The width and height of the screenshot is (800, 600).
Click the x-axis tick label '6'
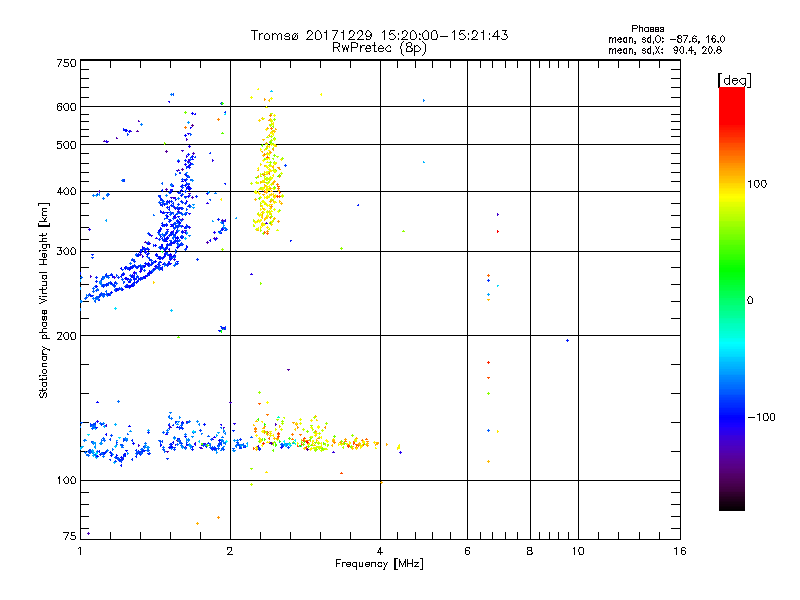tap(467, 551)
